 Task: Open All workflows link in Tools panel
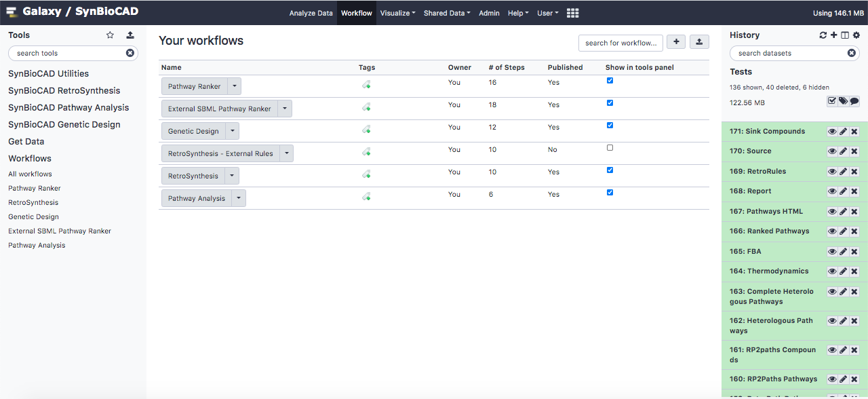click(30, 174)
